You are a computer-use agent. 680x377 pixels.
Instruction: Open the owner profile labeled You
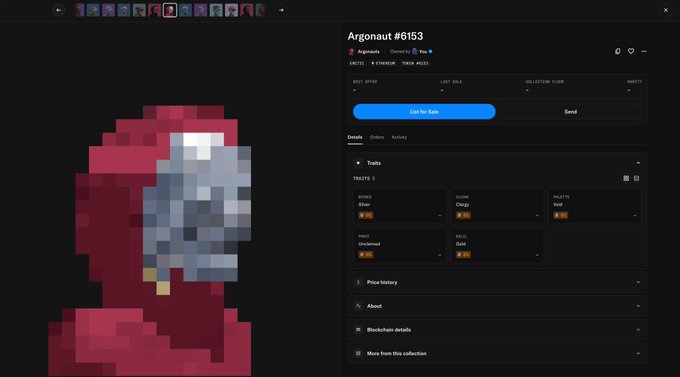click(423, 52)
